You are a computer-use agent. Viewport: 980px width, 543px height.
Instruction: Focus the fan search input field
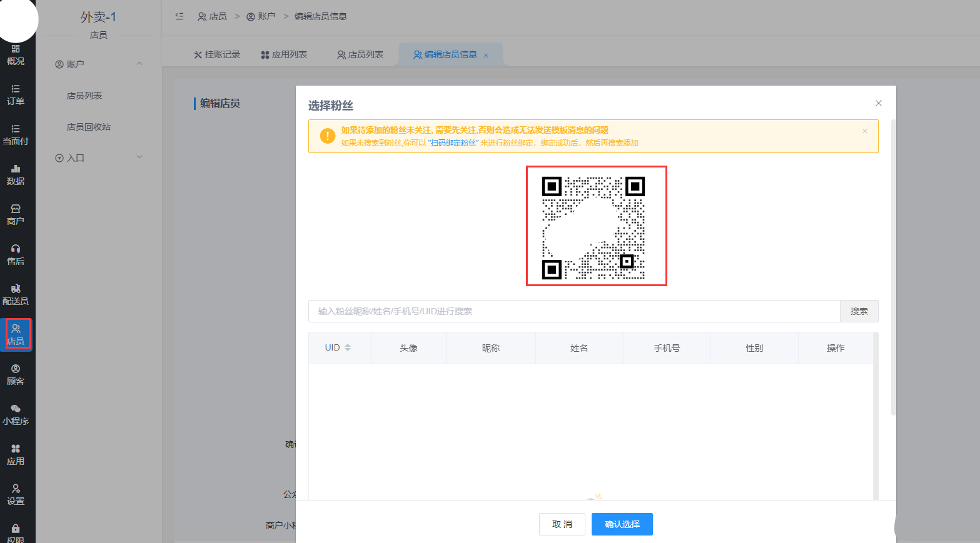(x=574, y=311)
